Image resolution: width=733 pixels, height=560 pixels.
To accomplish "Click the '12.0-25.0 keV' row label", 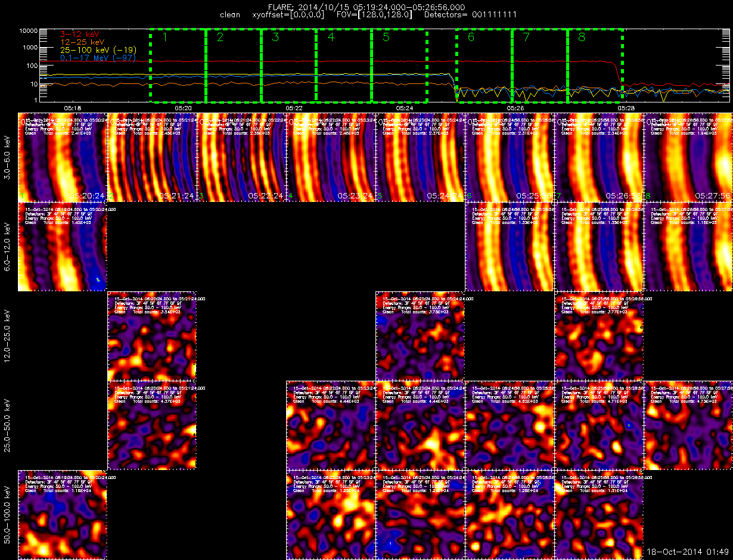I will click(x=7, y=337).
